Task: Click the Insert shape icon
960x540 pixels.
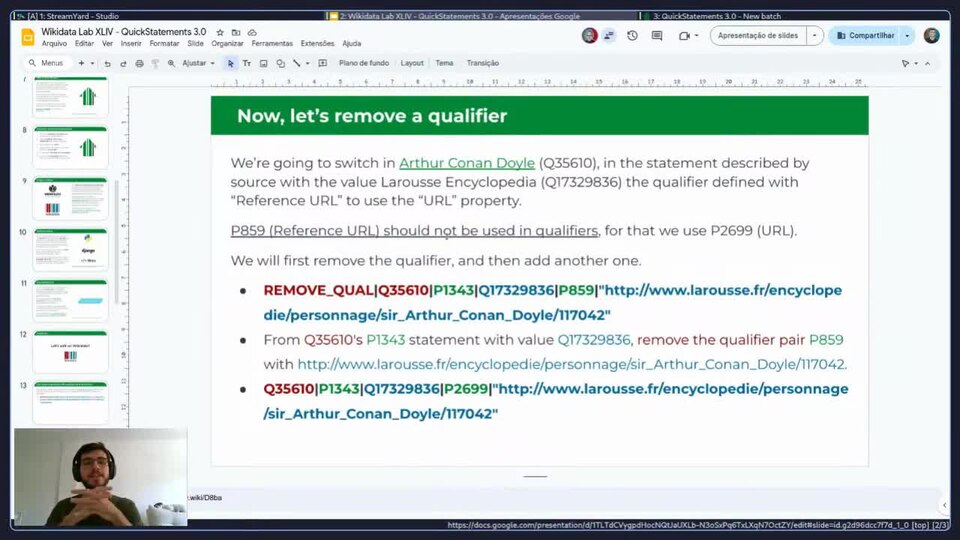Action: click(x=280, y=63)
